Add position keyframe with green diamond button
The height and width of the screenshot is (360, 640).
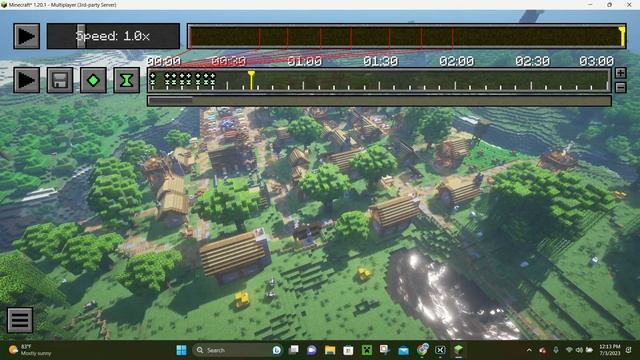coord(93,80)
